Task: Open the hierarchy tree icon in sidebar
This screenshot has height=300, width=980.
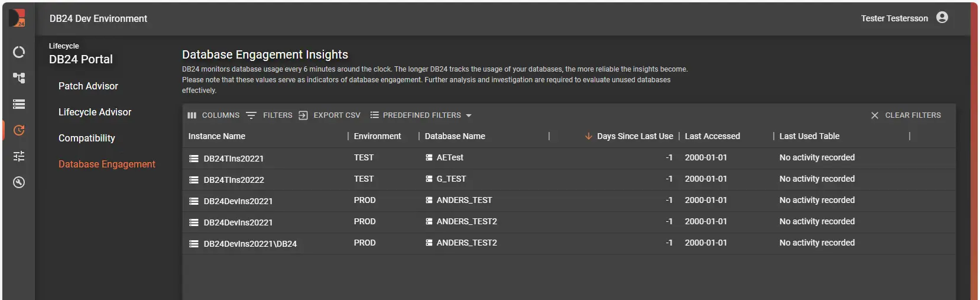Action: [x=19, y=78]
